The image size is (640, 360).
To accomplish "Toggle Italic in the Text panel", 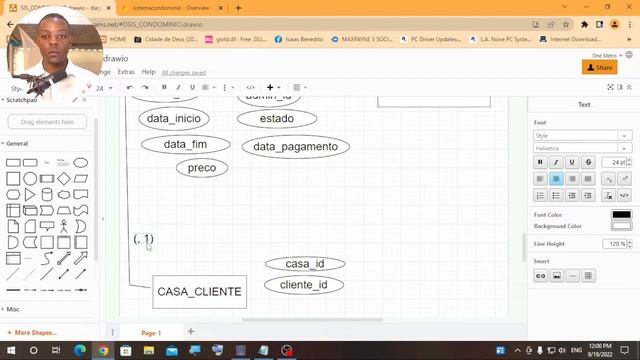I will (556, 162).
